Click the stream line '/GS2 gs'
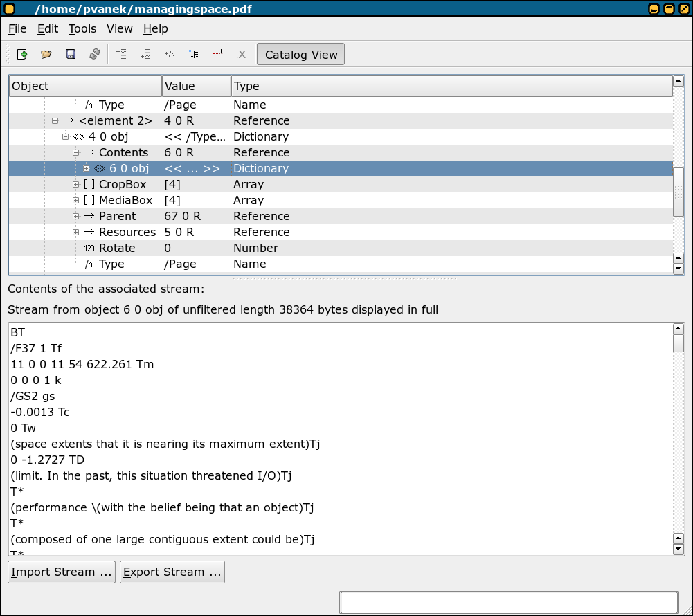 pyautogui.click(x=33, y=396)
